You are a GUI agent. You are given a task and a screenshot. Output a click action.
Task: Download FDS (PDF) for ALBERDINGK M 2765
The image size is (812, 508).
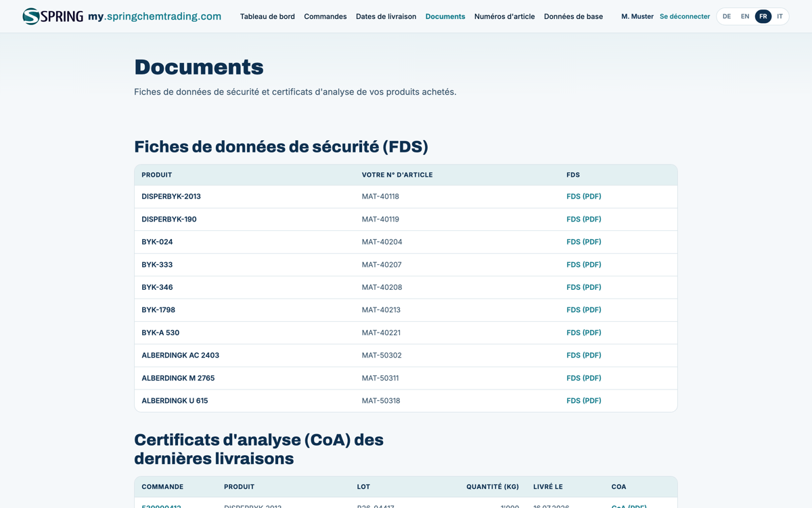point(584,378)
